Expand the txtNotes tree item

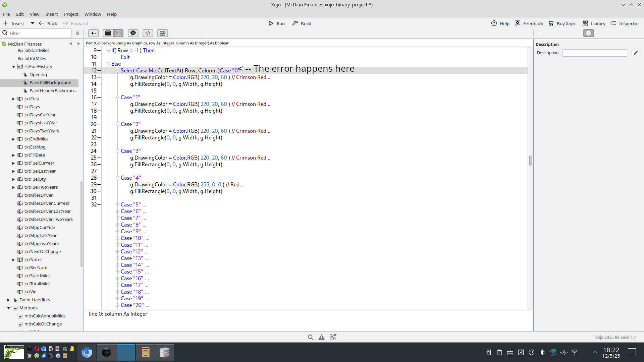coord(14,260)
